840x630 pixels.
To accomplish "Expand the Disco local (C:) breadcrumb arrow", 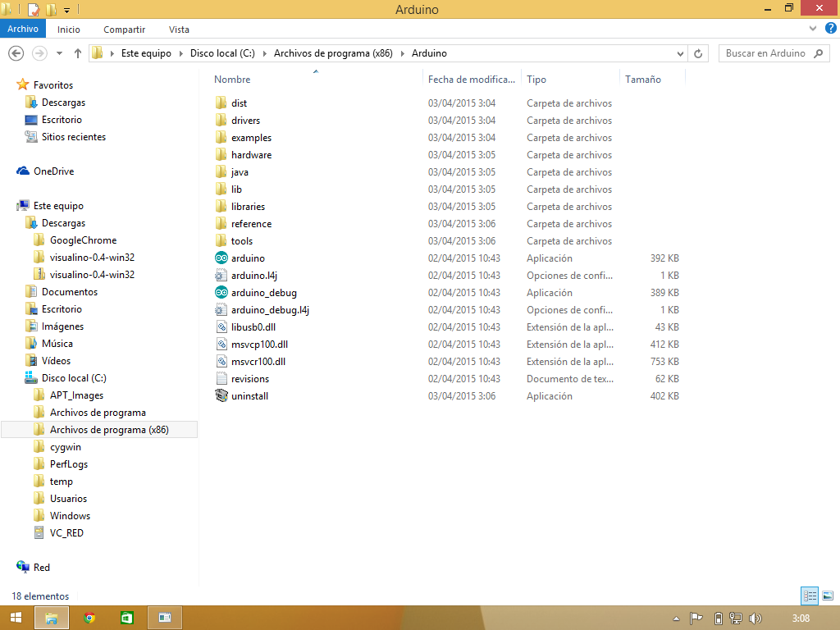I will click(264, 53).
